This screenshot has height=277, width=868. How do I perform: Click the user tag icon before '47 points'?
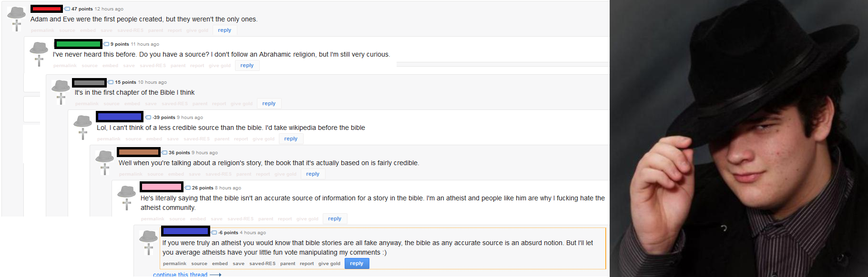67,9
